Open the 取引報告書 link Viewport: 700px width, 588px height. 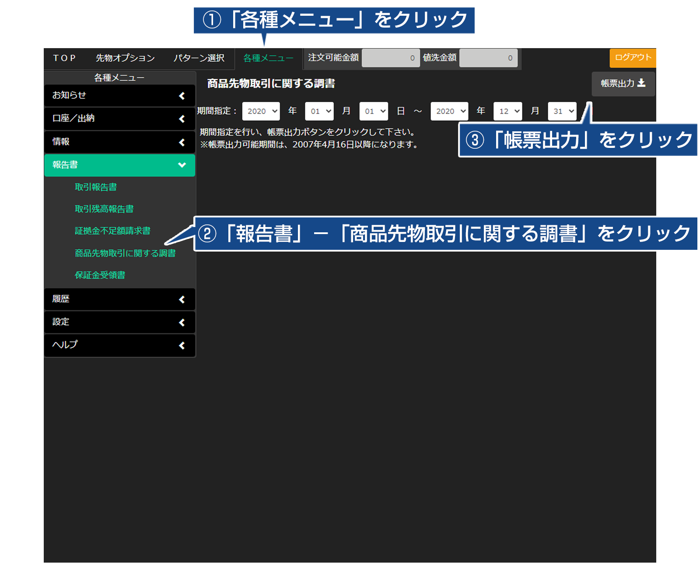pyautogui.click(x=96, y=187)
